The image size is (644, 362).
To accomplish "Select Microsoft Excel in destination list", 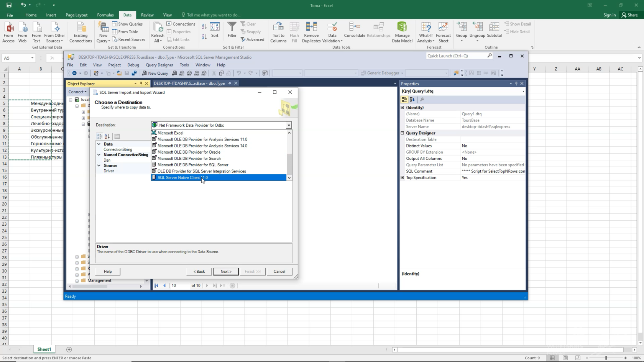I will pyautogui.click(x=219, y=133).
